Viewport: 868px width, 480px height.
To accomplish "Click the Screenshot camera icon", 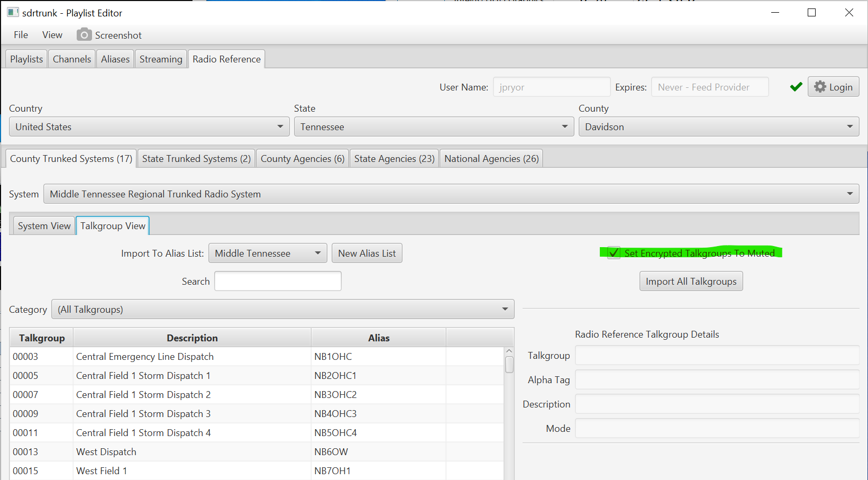I will click(x=84, y=34).
